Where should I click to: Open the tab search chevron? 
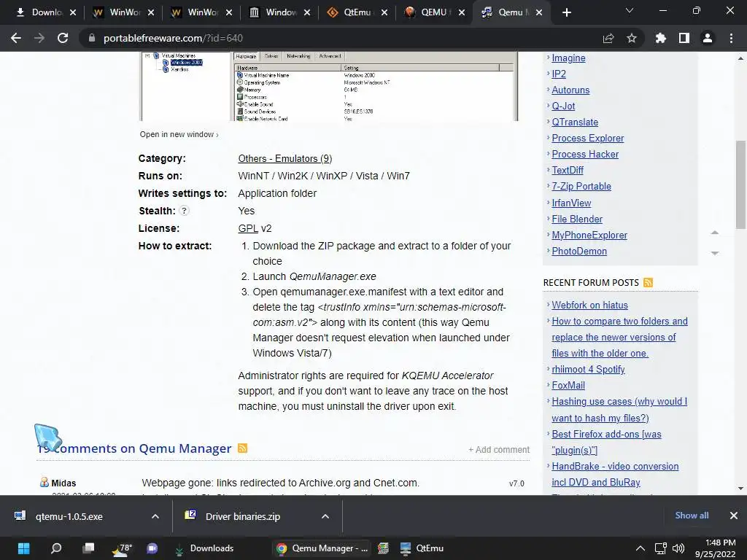630,10
